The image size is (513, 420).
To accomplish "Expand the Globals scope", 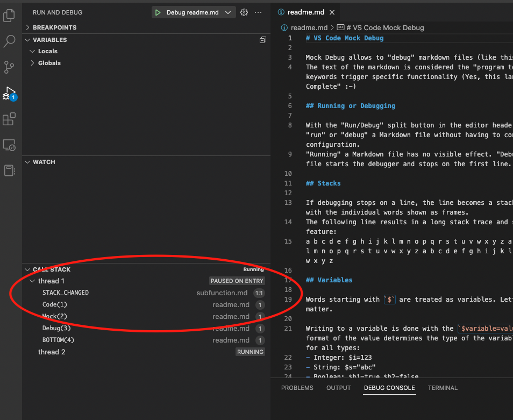I will point(32,63).
